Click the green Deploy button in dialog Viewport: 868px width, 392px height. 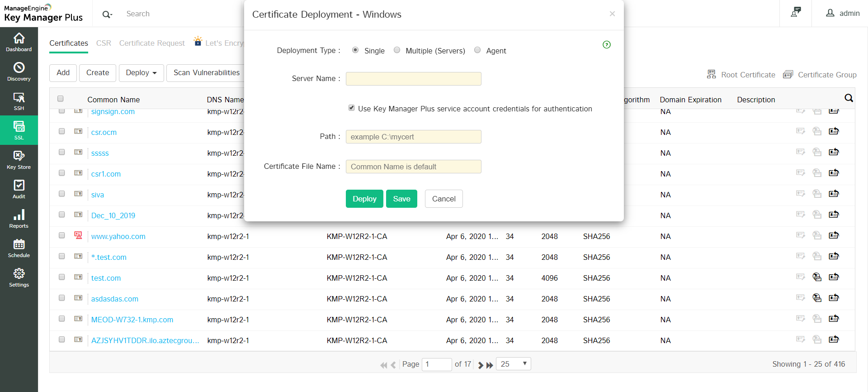(364, 199)
